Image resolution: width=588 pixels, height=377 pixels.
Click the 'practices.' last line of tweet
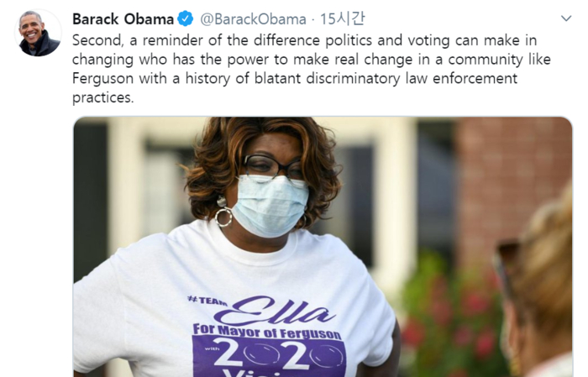point(102,97)
